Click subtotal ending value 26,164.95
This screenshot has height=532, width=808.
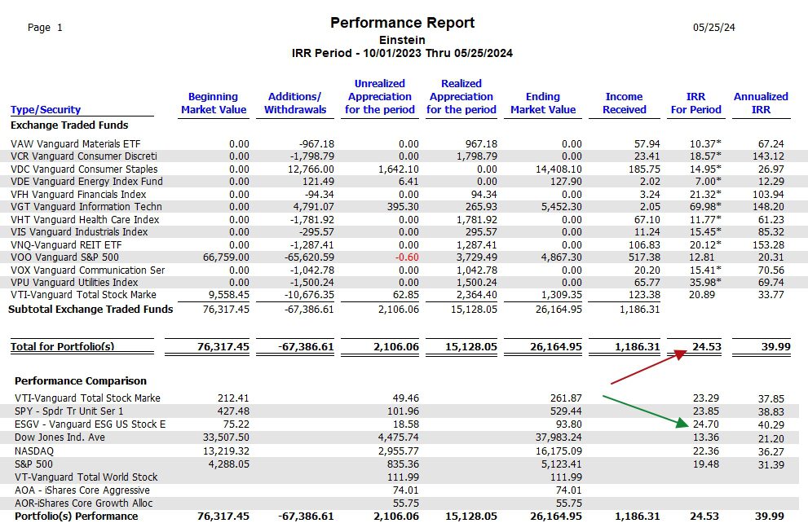[559, 309]
